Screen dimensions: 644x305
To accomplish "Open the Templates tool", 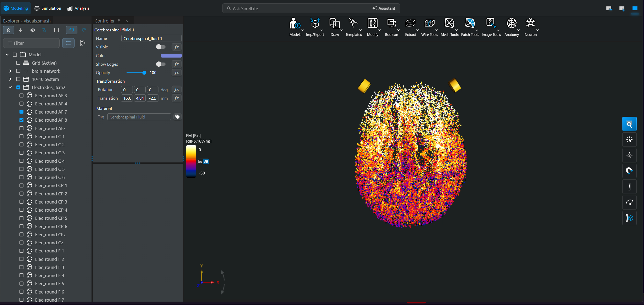I will pos(354,27).
